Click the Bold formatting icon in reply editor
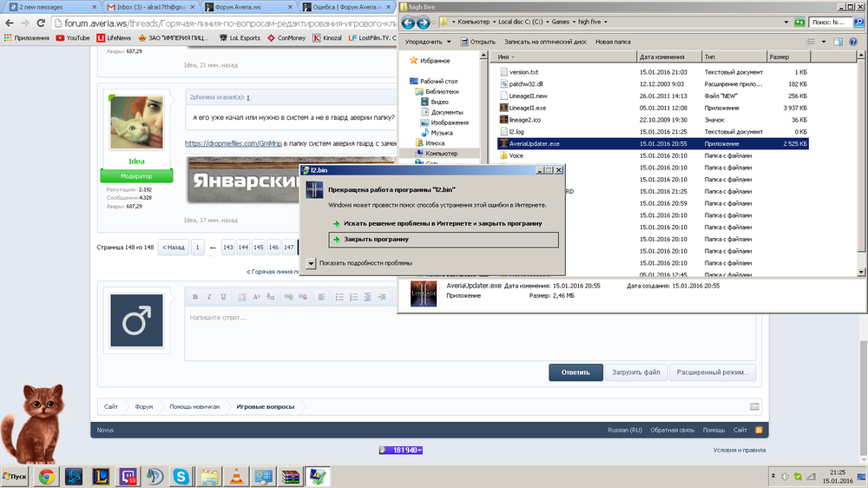This screenshot has height=488, width=868. pyautogui.click(x=195, y=297)
